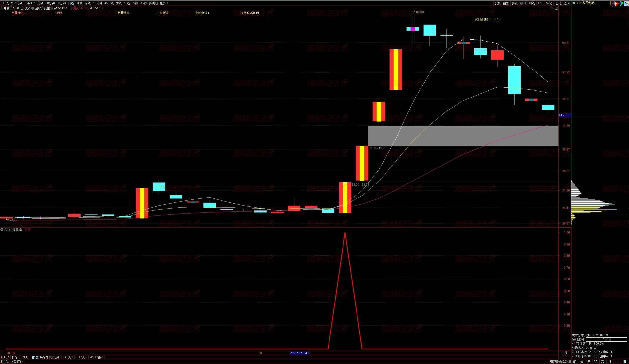Viewport: 629px width, 364px height.
Task: Click the 另存为 save-as button
Action: (44, 357)
